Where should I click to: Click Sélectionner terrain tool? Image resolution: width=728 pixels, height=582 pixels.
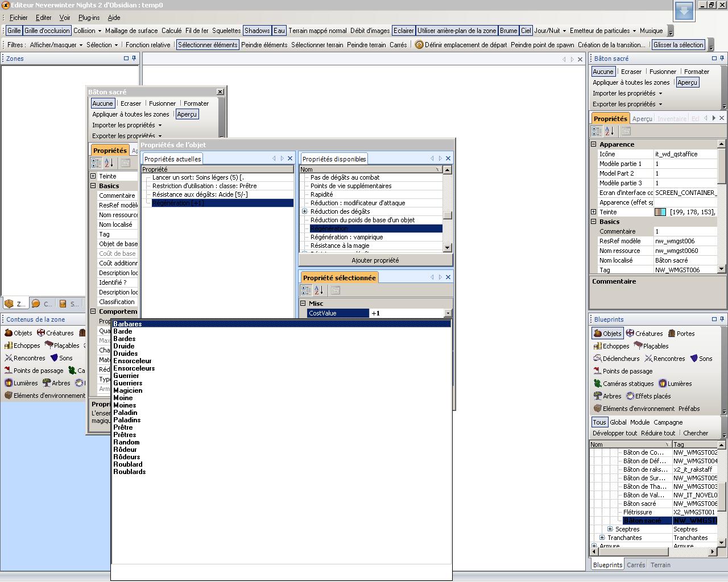tap(317, 45)
